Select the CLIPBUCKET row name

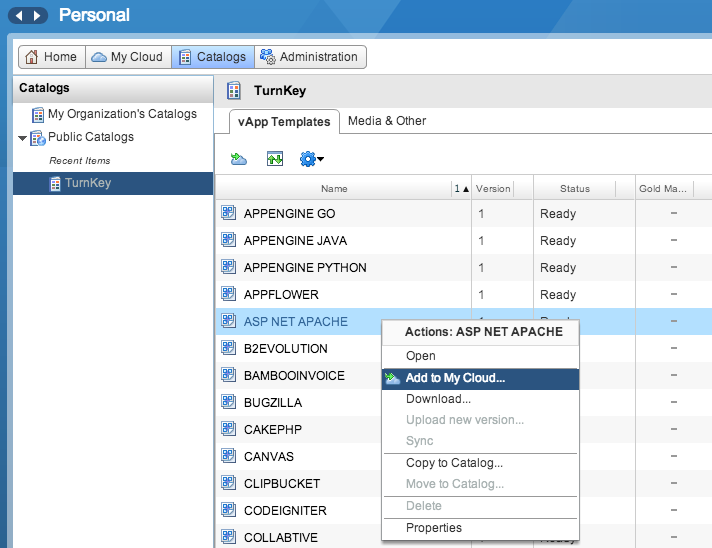click(x=282, y=484)
